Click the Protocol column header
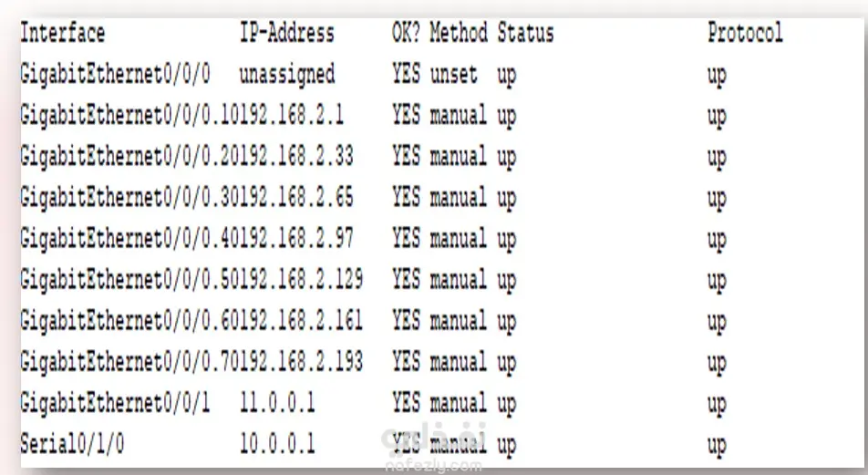Image resolution: width=868 pixels, height=475 pixels. click(x=744, y=35)
